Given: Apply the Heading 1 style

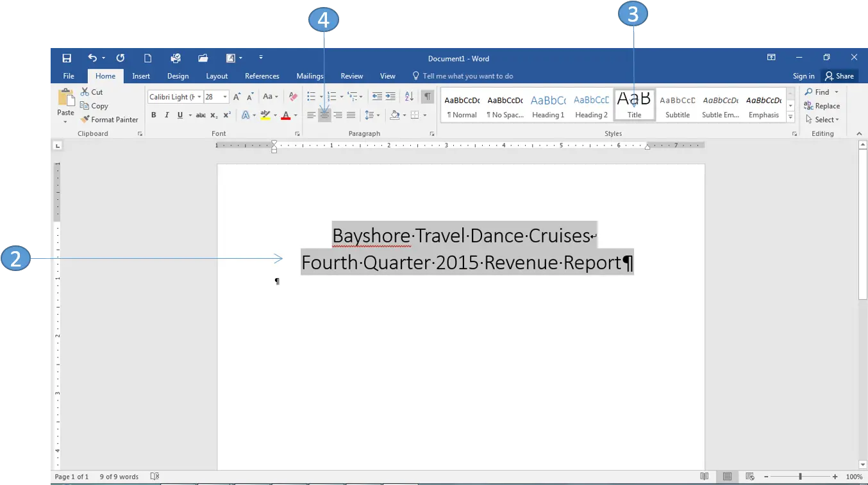Looking at the screenshot, I should pos(548,106).
